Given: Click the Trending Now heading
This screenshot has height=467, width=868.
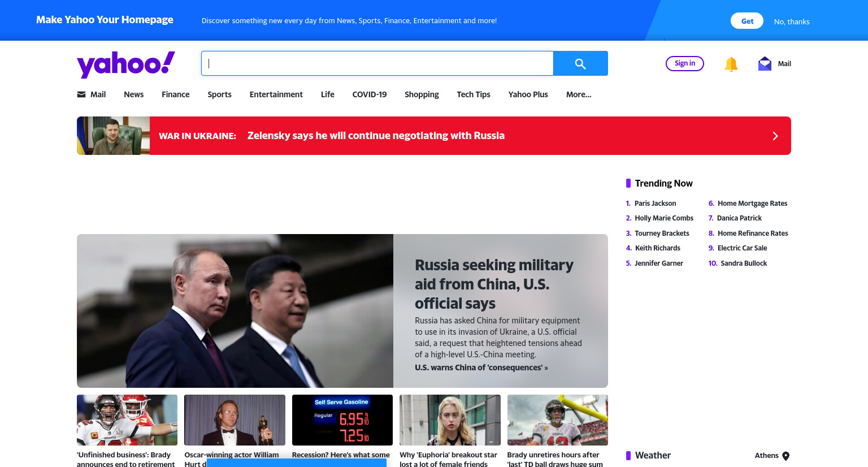Looking at the screenshot, I should click(x=663, y=183).
